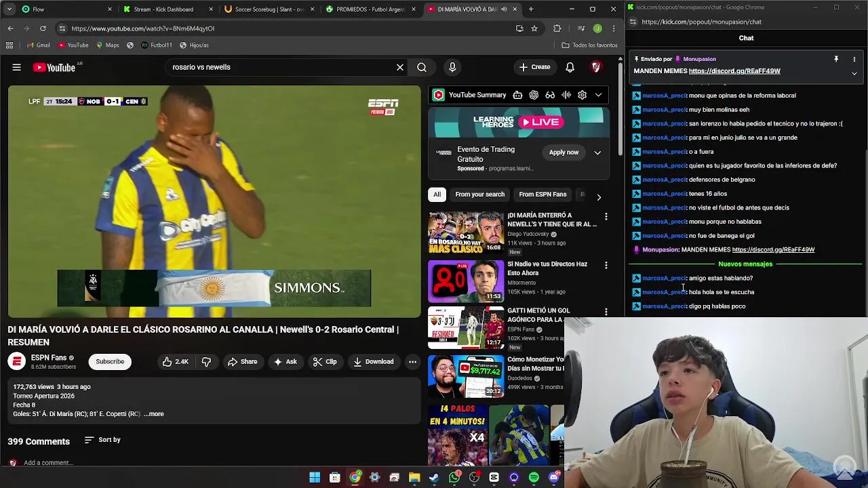This screenshot has width=868, height=488.
Task: Open Steam from the taskbar
Action: (x=434, y=478)
